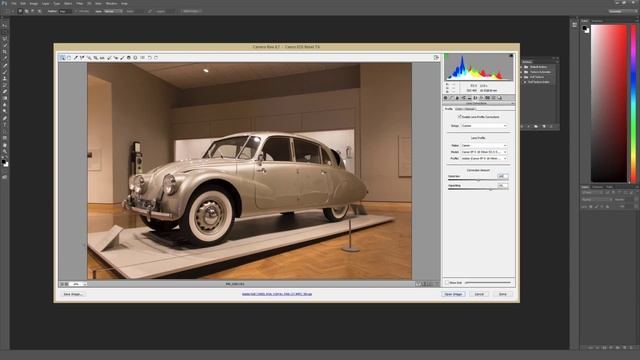The image size is (640, 360).
Task: Open the Presets panel icon
Action: pos(493,98)
